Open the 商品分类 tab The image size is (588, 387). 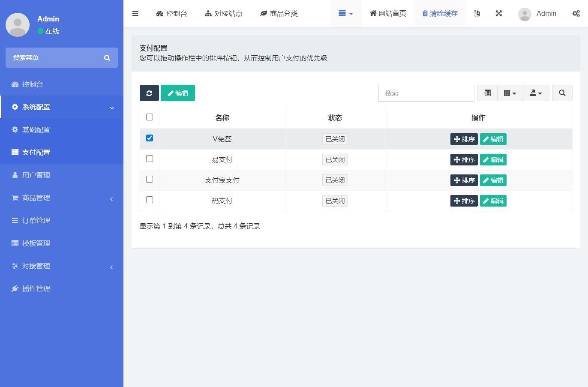(x=279, y=13)
